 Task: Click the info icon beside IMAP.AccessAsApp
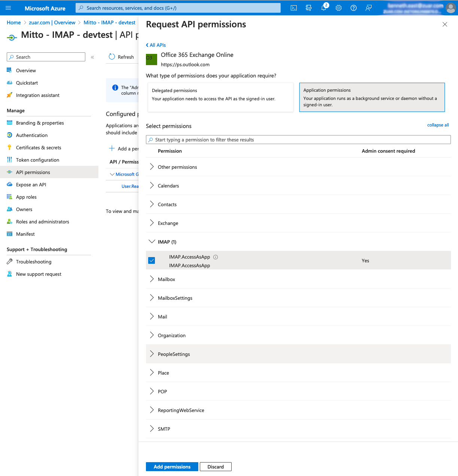click(216, 257)
